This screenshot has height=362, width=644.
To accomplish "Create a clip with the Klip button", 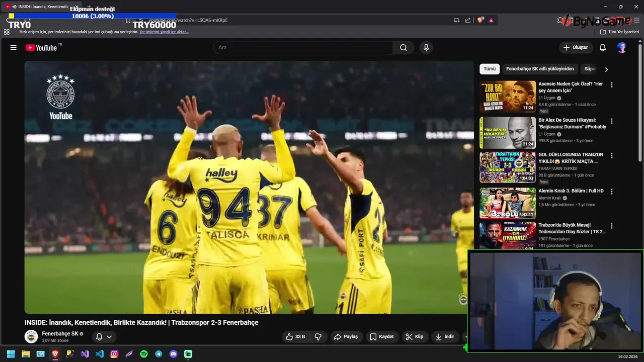I will coord(415,337).
